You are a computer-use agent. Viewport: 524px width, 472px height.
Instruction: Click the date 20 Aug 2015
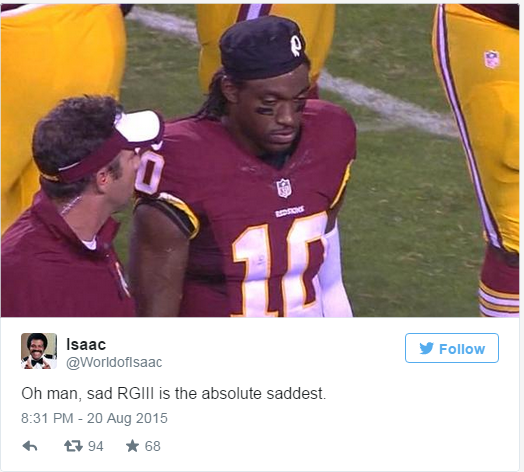pos(127,418)
